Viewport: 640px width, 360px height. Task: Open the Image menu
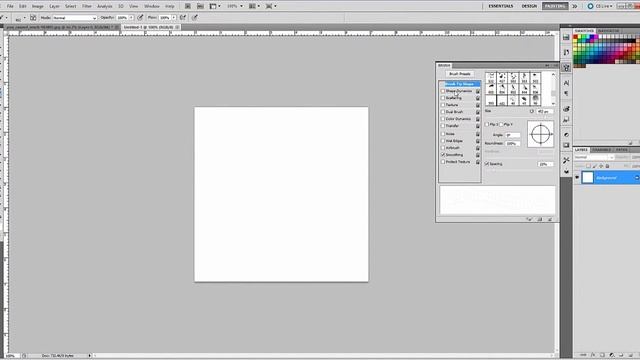pyautogui.click(x=38, y=6)
